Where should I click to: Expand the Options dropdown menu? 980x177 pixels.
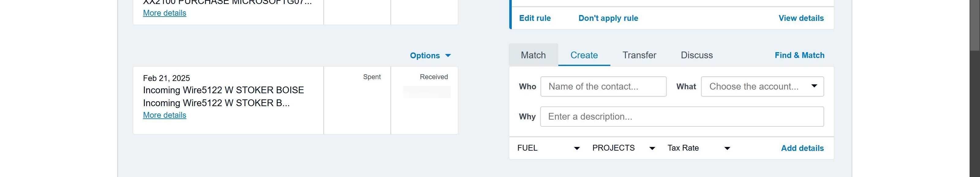(x=430, y=56)
